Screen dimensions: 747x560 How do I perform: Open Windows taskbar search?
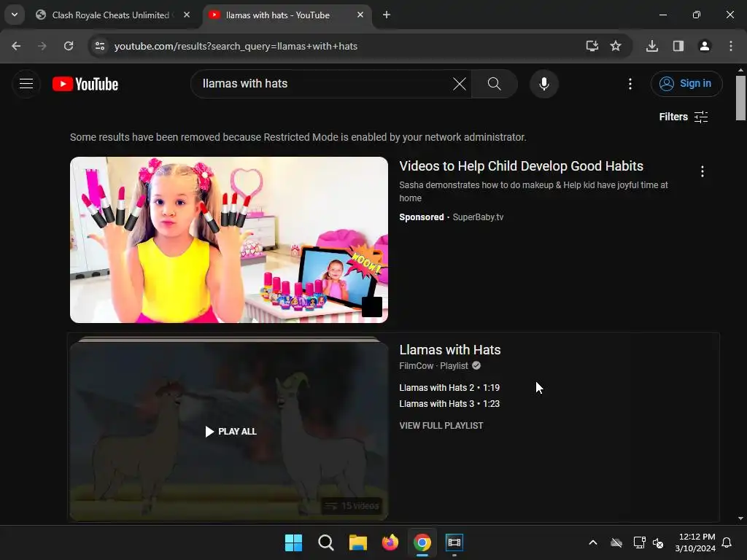coord(326,542)
